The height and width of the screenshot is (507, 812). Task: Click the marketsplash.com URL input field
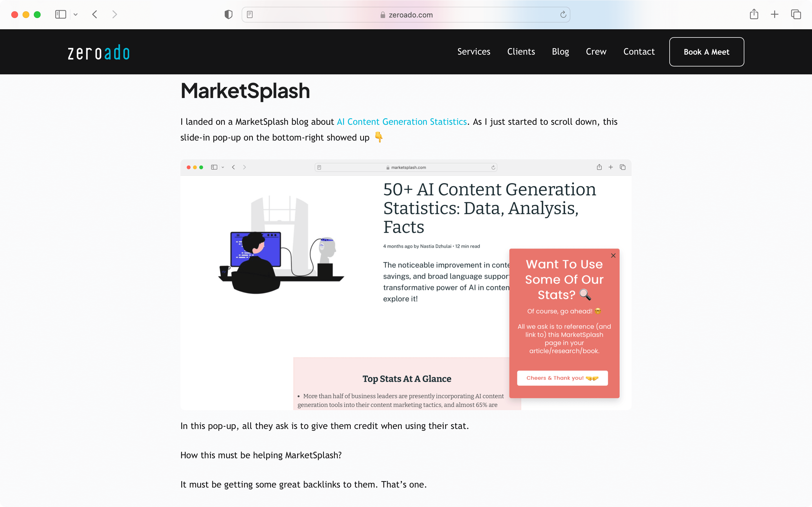[407, 168]
